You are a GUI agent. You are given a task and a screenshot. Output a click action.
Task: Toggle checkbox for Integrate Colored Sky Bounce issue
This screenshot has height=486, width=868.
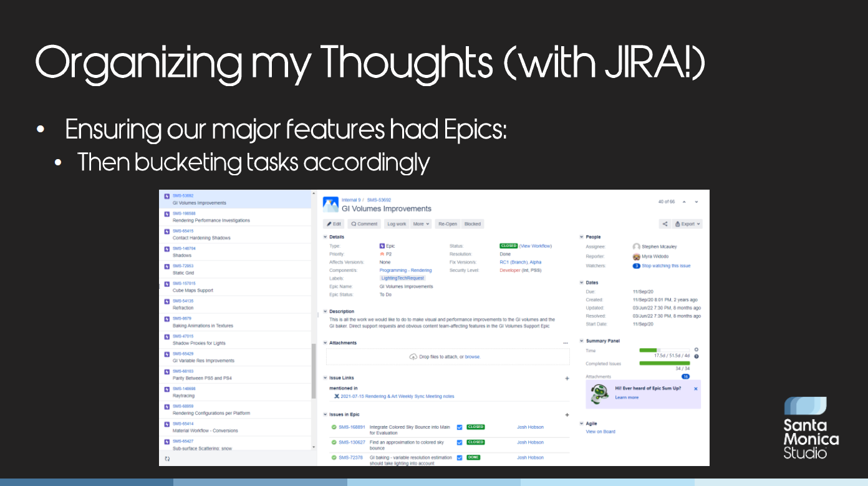point(460,427)
